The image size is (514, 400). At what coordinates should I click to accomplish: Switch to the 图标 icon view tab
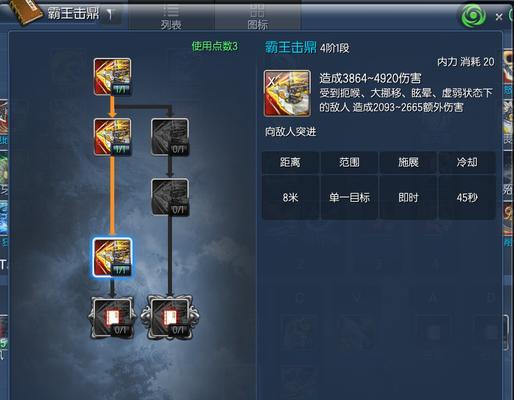pos(258,16)
